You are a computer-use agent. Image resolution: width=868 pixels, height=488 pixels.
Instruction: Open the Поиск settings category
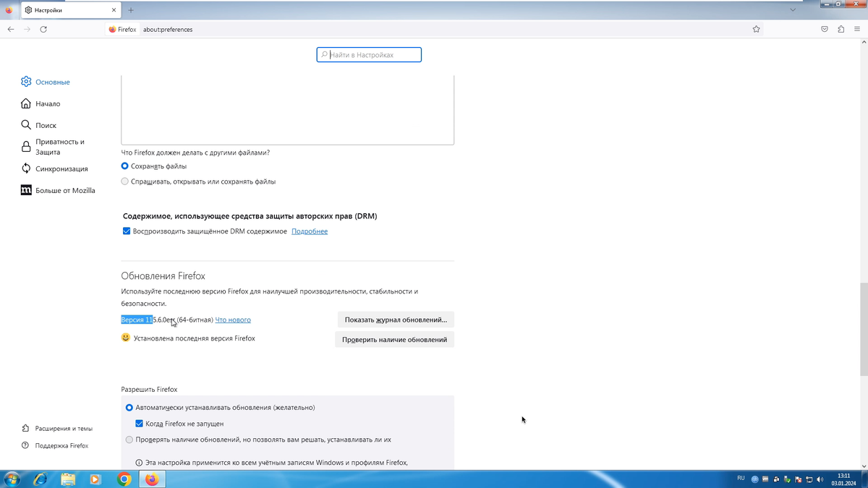click(x=38, y=125)
